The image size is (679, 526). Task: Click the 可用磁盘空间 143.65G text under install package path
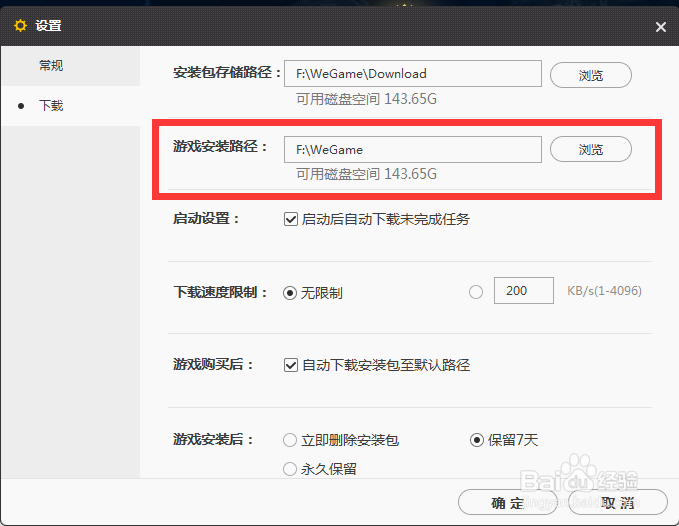366,99
